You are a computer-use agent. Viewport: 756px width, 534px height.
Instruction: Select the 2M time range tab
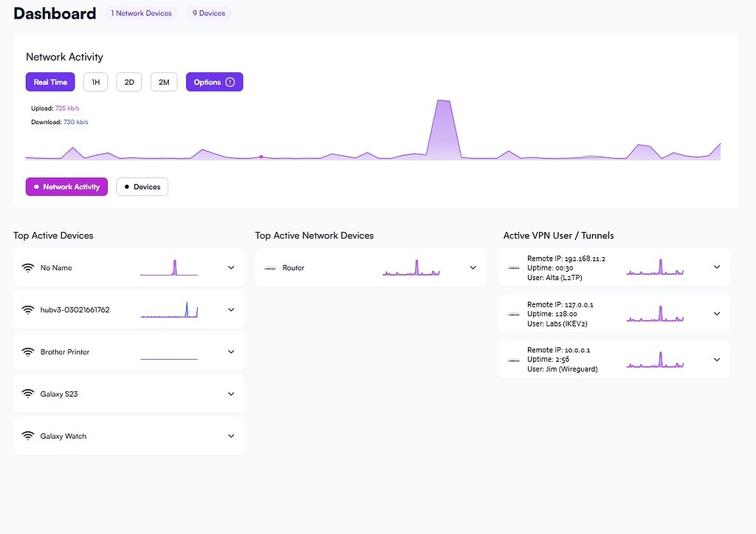tap(164, 81)
